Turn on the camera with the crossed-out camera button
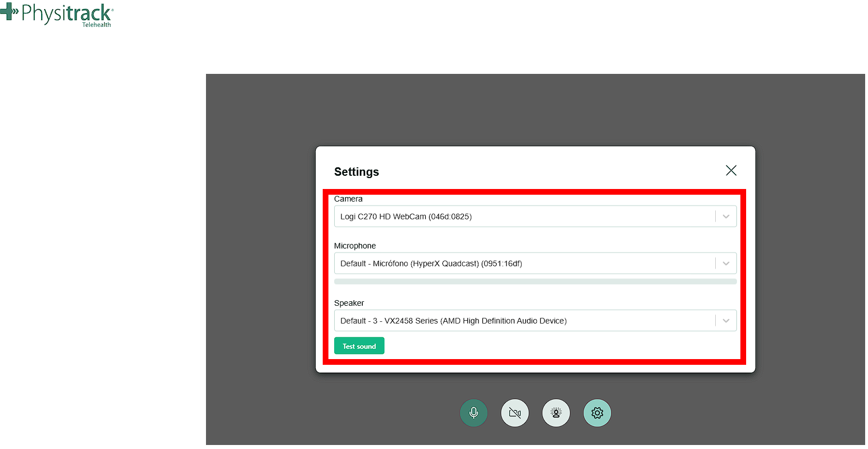 tap(515, 413)
